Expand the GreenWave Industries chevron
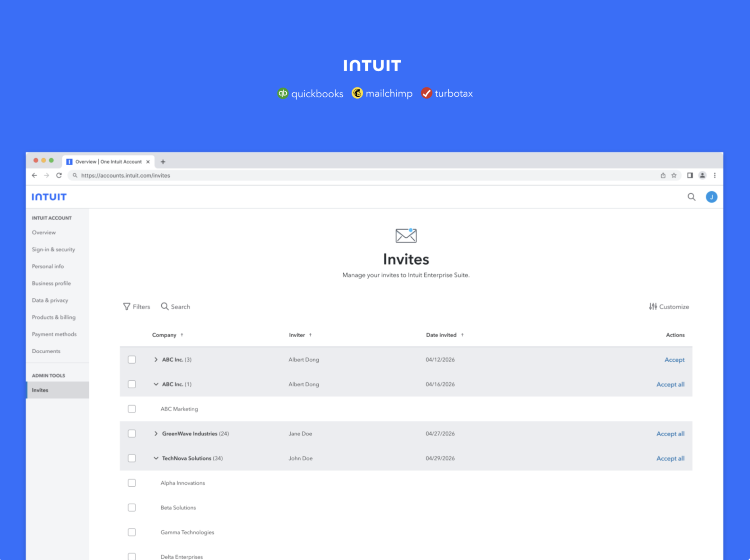Image resolution: width=750 pixels, height=560 pixels. 156,433
